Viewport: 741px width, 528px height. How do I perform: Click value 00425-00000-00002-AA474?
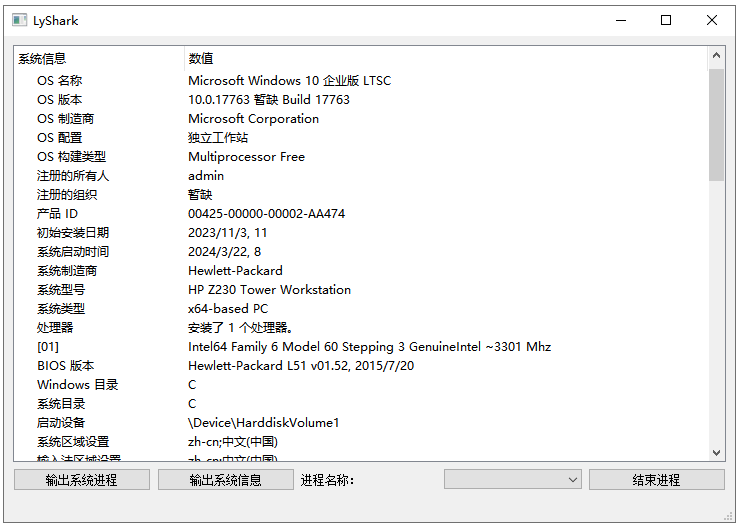pos(267,214)
